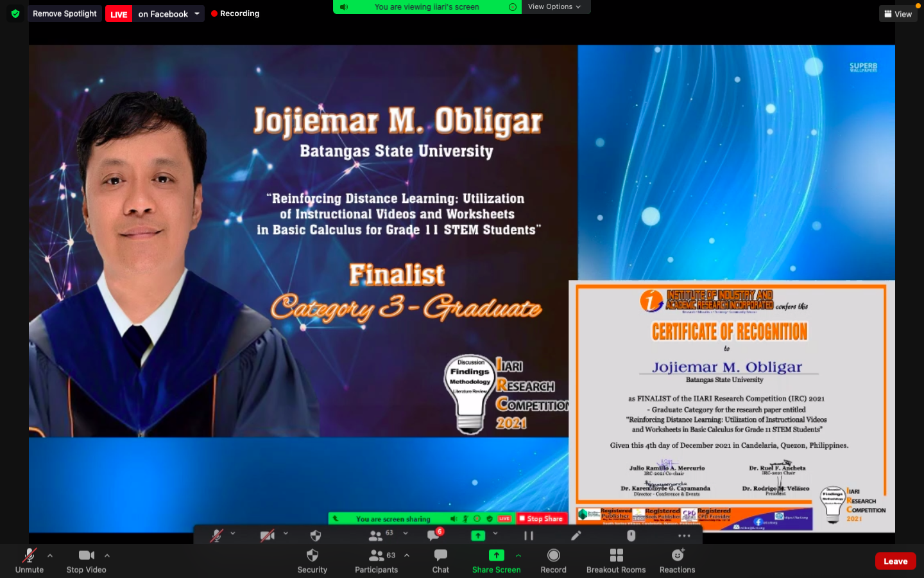924x578 pixels.
Task: Leave the meeting
Action: point(895,561)
